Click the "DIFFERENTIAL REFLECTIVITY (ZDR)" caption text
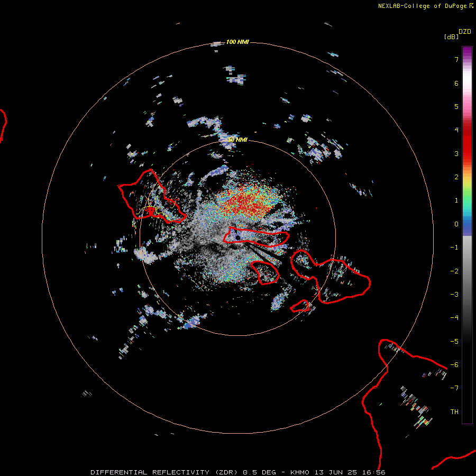 (x=164, y=472)
